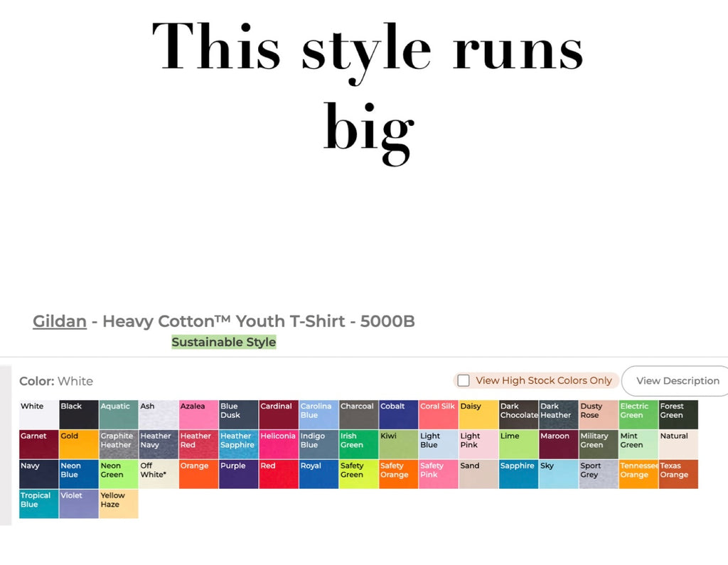This screenshot has height=565, width=728.
Task: Select the Yellow Haze color
Action: (x=119, y=504)
